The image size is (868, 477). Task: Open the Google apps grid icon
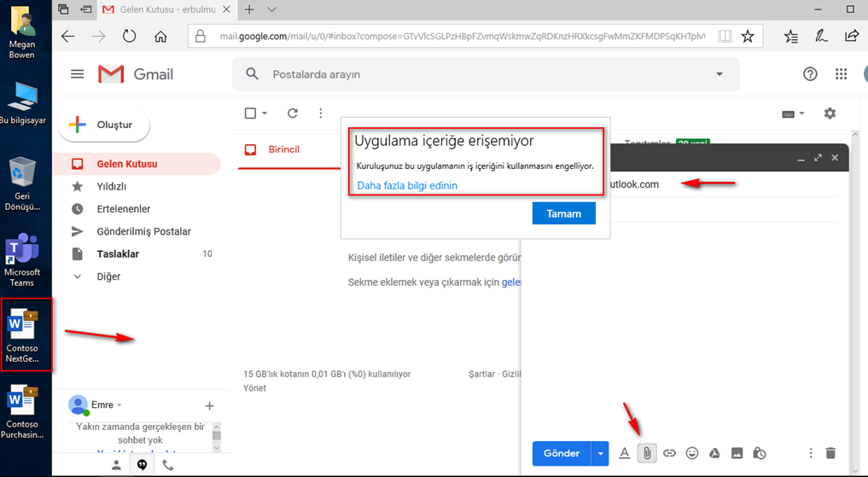[x=842, y=74]
